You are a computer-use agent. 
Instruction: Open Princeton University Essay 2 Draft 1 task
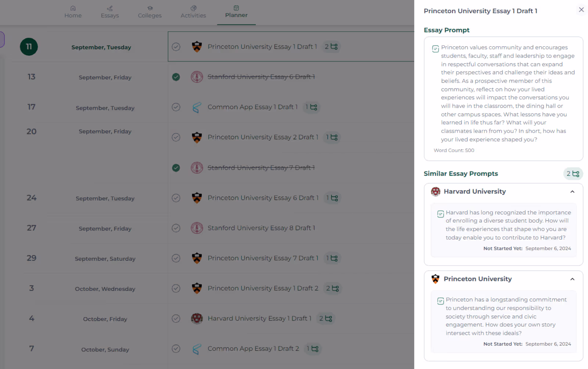point(263,137)
